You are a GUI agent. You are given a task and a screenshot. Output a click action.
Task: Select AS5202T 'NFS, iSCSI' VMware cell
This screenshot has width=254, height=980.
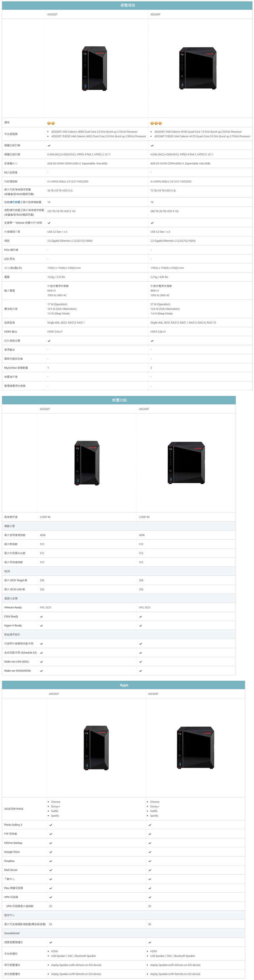(46, 607)
